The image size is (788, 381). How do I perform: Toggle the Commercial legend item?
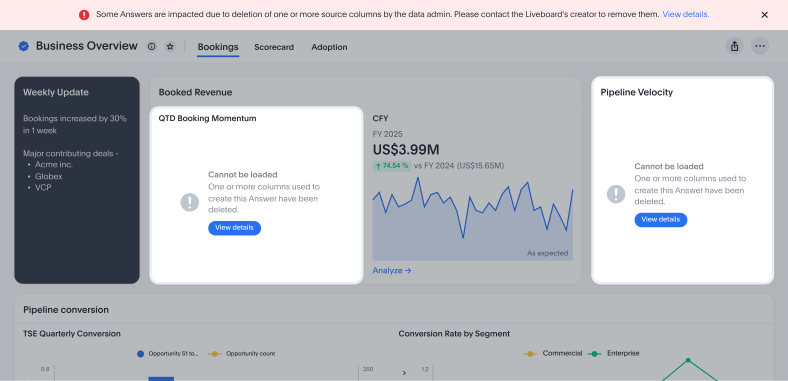553,353
